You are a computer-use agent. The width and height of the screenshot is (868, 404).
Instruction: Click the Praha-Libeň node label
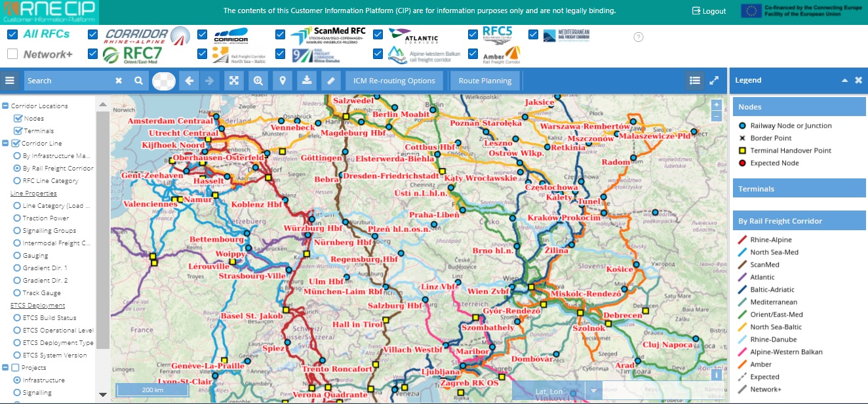pyautogui.click(x=435, y=215)
